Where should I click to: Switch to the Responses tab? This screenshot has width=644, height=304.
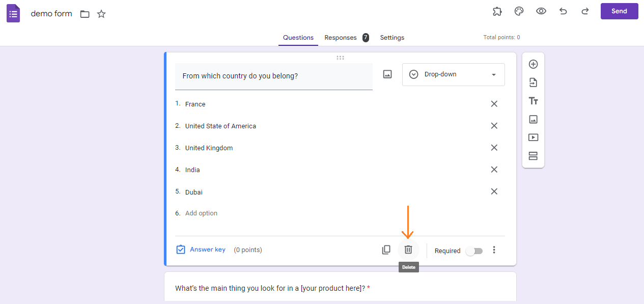[340, 37]
